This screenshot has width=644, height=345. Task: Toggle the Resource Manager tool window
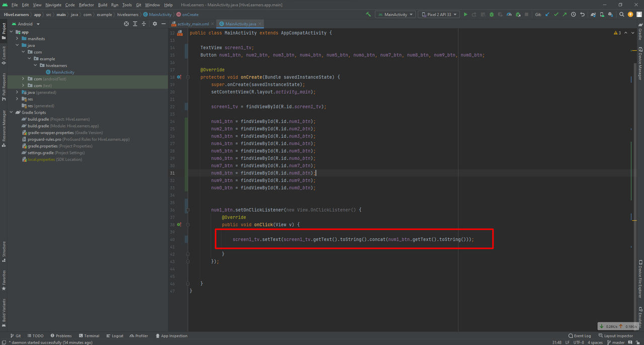(4, 129)
